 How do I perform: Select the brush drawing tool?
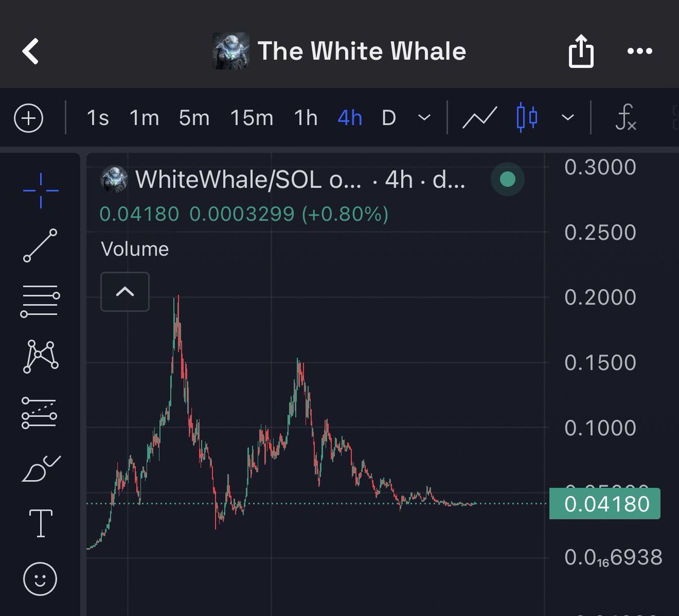tap(40, 468)
